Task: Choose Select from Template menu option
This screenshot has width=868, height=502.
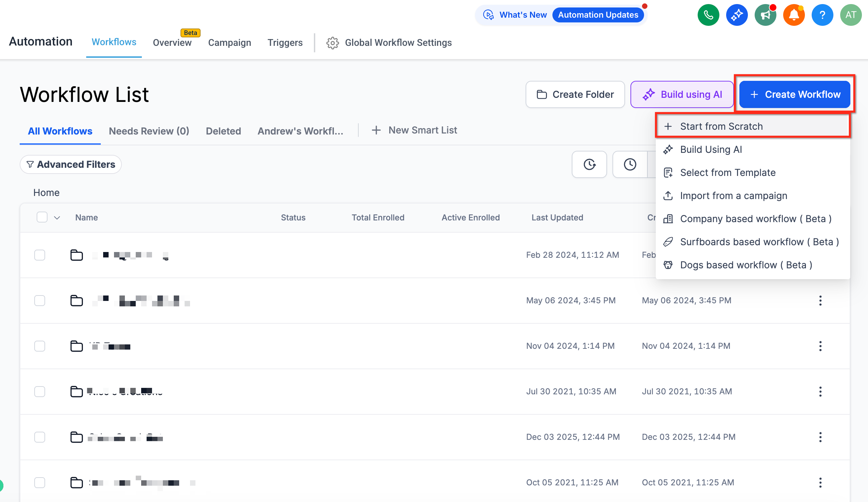Action: tap(728, 173)
